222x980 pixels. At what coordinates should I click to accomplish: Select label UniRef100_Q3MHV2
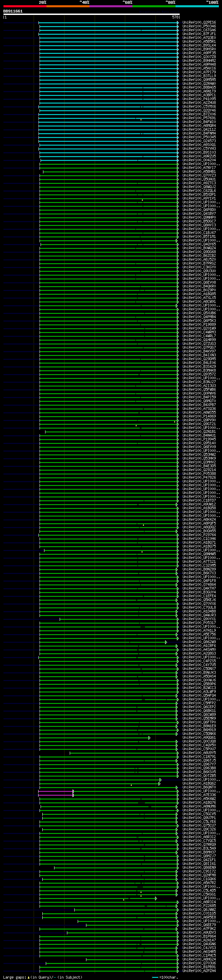coord(199,462)
